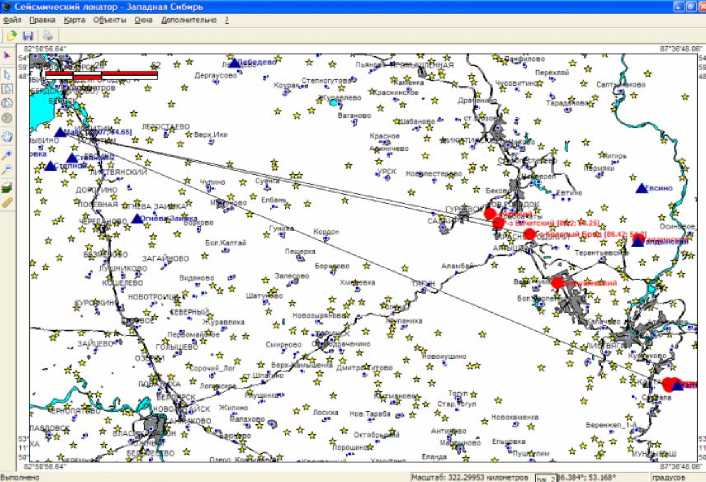The image size is (706, 482).
Task: Click the Хмелевка village label
Action: (x=358, y=283)
